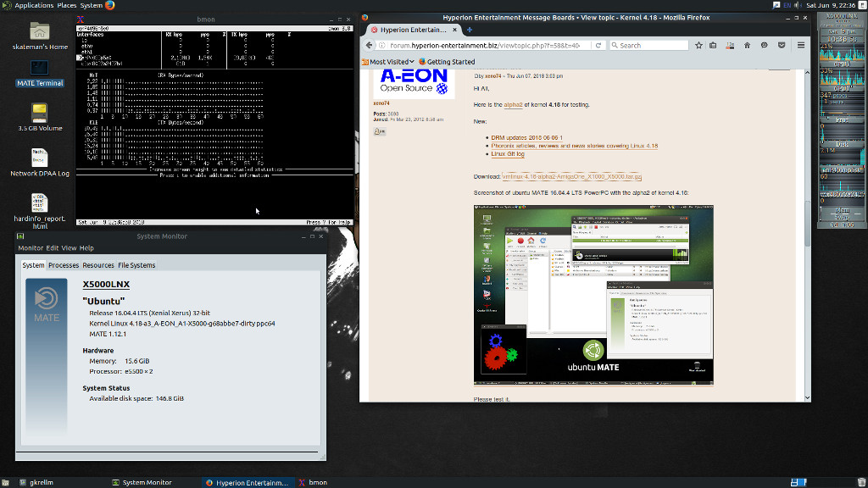Open the Getting Started bookmark
868x488 pixels.
447,62
